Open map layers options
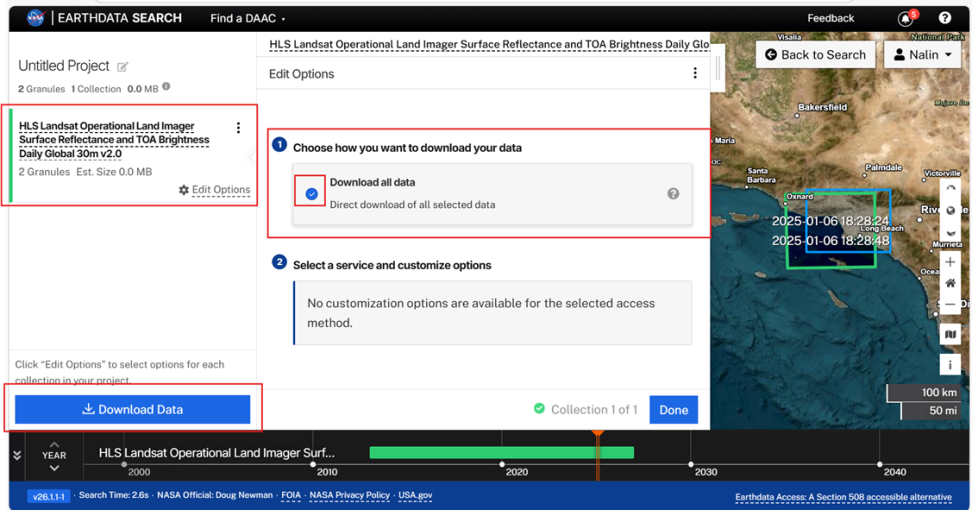The image size is (972, 510). tap(950, 335)
